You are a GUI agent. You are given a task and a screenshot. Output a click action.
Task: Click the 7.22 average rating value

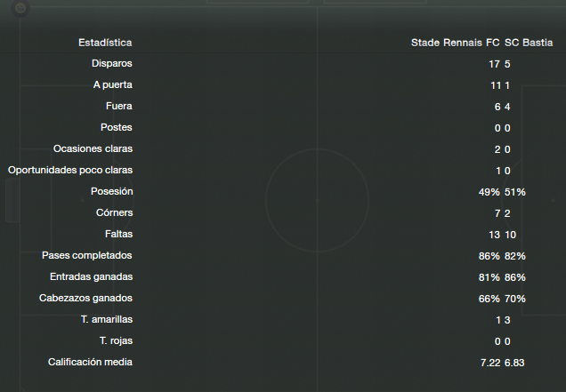pyautogui.click(x=490, y=363)
